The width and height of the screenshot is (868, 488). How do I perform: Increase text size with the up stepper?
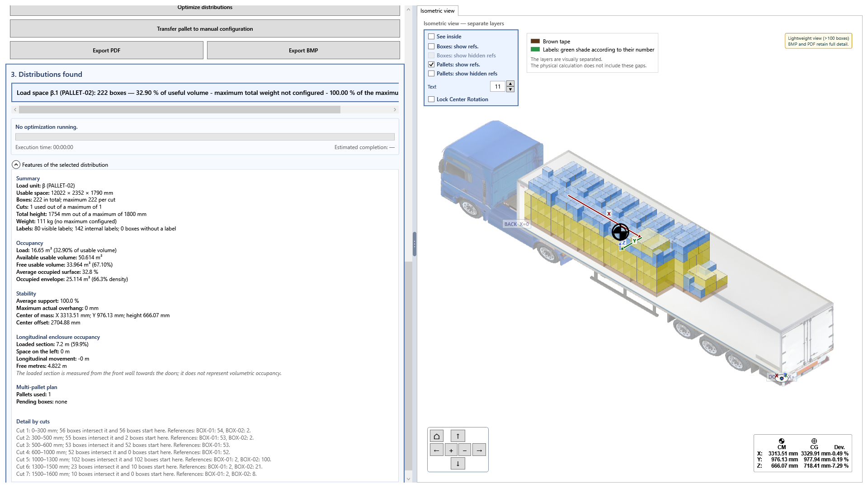[510, 84]
